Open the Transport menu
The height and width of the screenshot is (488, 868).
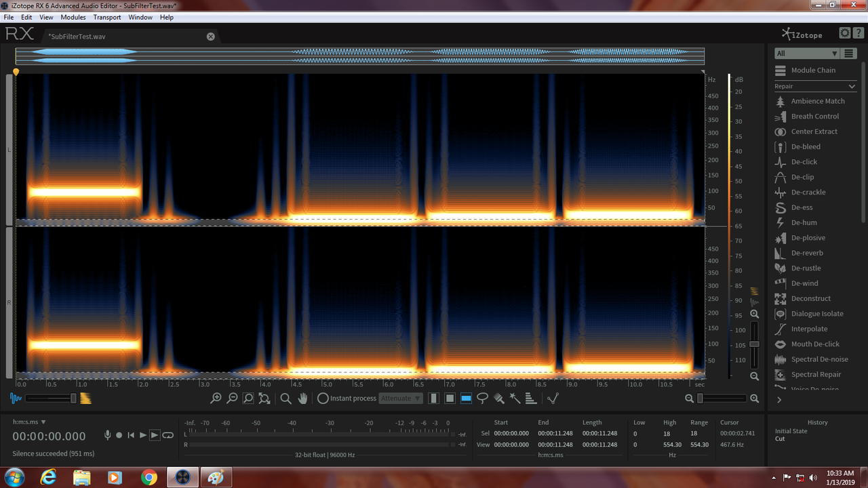click(107, 17)
